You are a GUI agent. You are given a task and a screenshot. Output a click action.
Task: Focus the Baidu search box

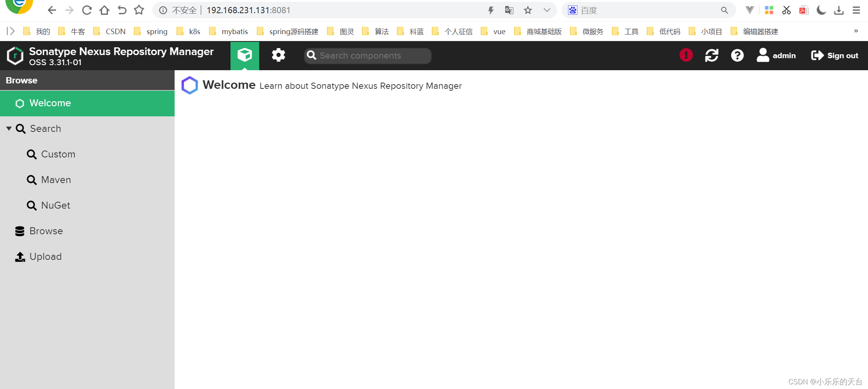pos(648,10)
